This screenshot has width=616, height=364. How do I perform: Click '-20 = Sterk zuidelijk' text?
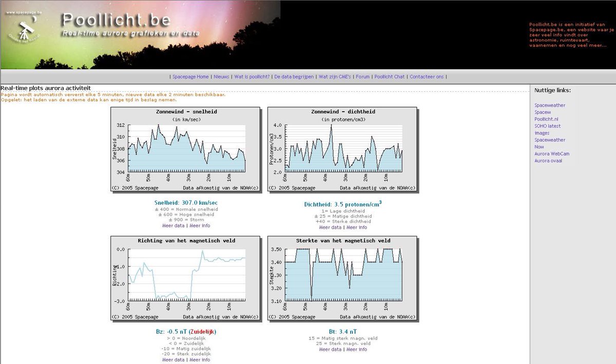(186, 354)
